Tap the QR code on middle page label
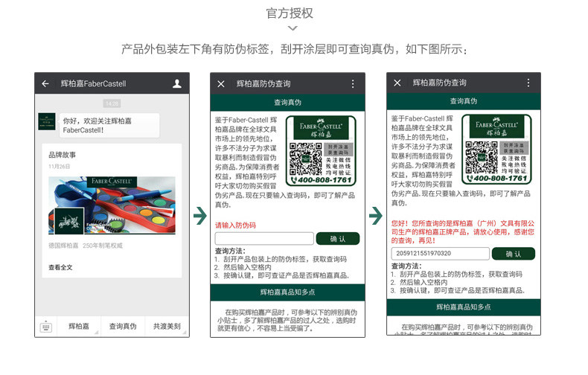Viewport: 588px width, 375px height. tap(306, 159)
